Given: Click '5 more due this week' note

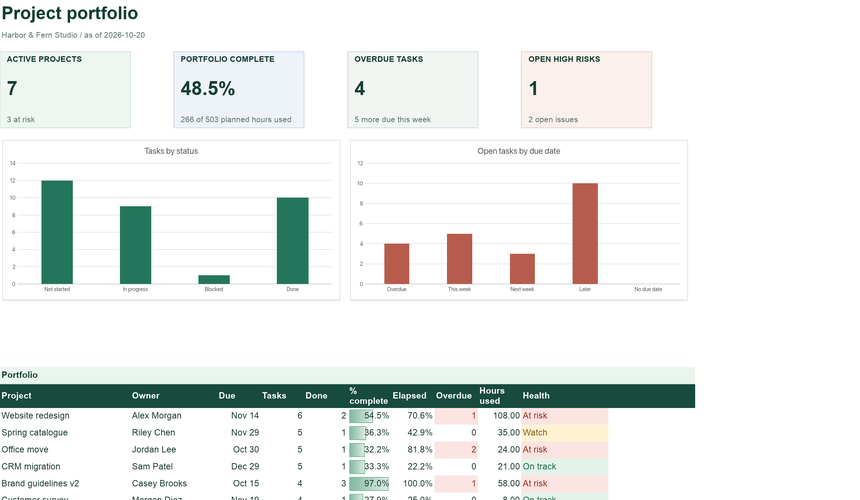Looking at the screenshot, I should click(393, 120).
